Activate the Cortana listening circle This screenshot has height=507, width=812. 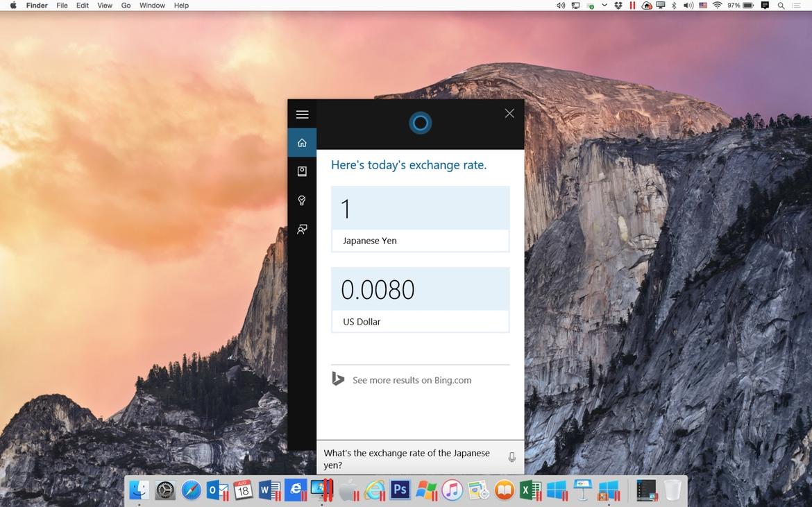(x=420, y=123)
